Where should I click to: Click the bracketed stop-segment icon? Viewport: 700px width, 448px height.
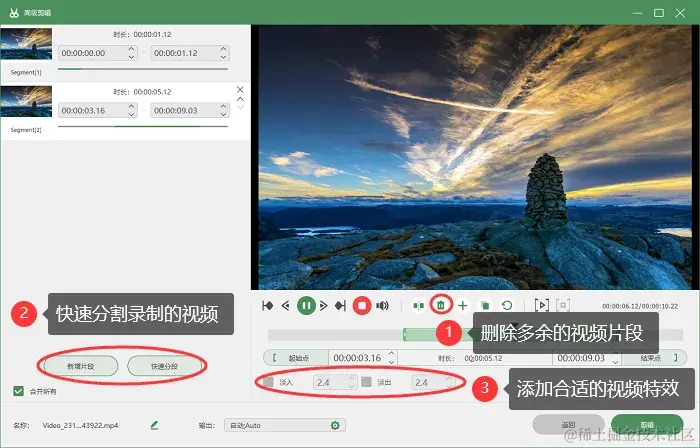tap(563, 305)
